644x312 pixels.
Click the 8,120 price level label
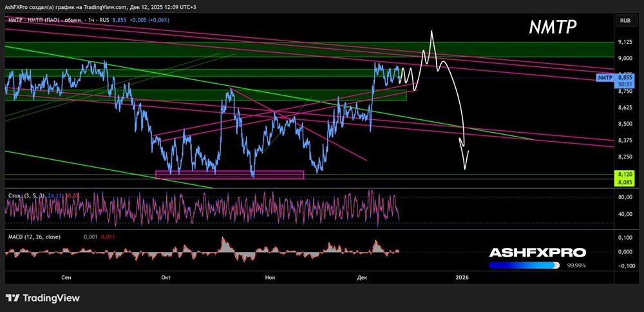(x=625, y=174)
